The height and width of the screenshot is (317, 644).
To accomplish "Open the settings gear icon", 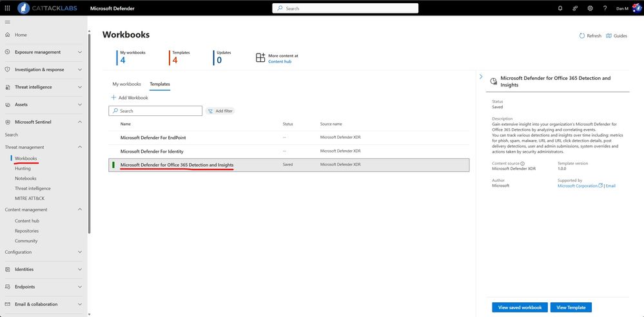I will pyautogui.click(x=590, y=8).
